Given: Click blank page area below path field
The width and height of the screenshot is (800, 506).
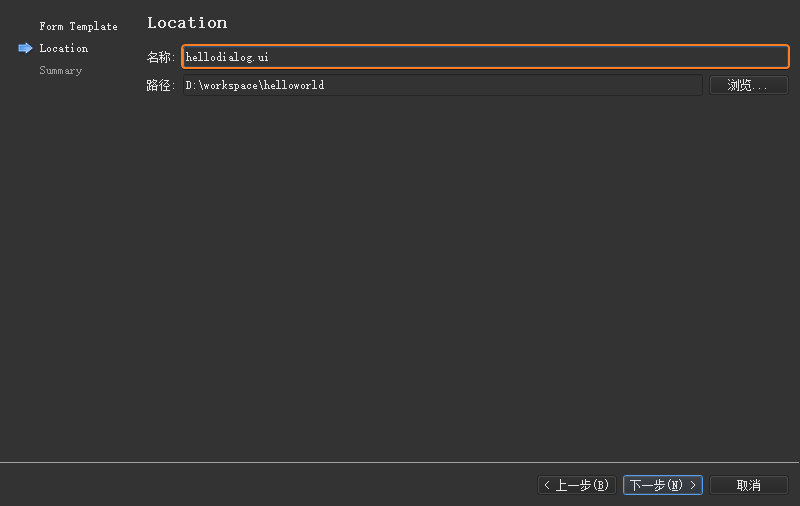Looking at the screenshot, I should tap(460, 270).
